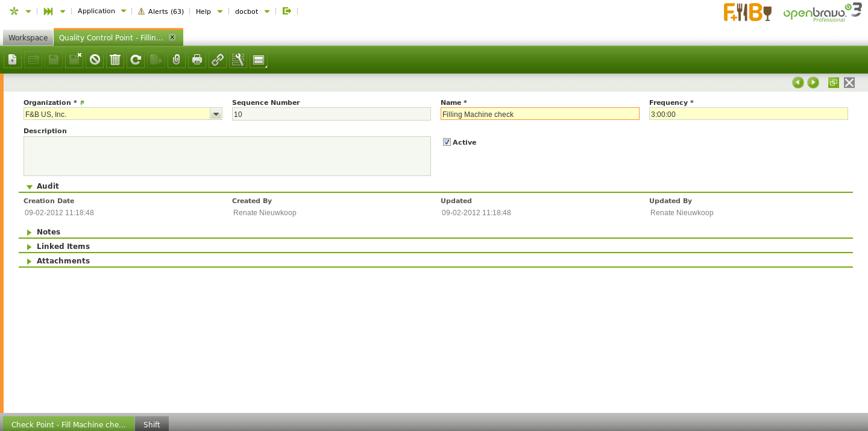Create a new record in form
Image resolution: width=868 pixels, height=431 pixels.
(13, 60)
